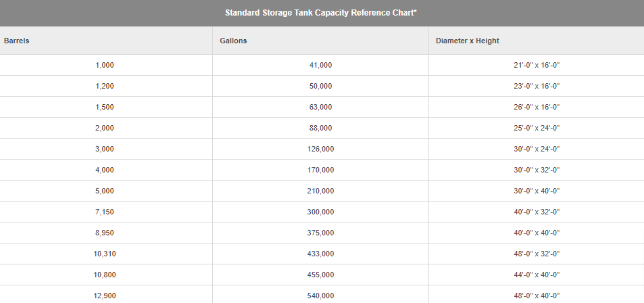Viewport: 644px width, 303px height.
Task: Click the 44'-0" x 40'-0" dimension cell
Action: point(537,275)
